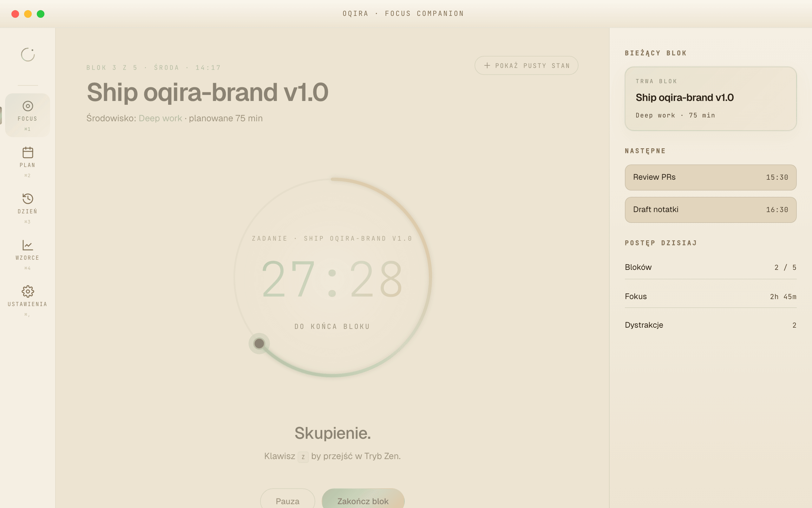
Task: Click the Deep work environment link
Action: pos(160,118)
